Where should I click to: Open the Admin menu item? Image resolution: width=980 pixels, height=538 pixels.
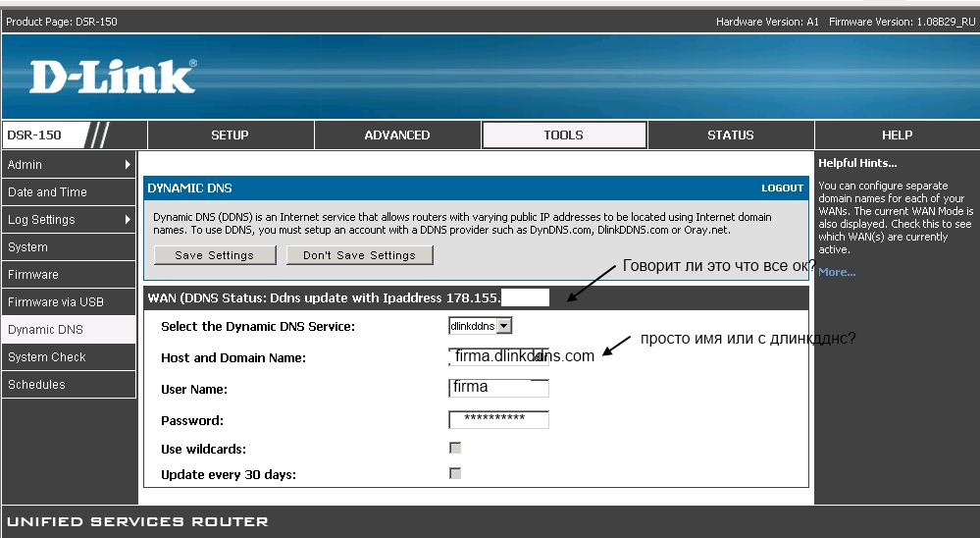tap(69, 165)
